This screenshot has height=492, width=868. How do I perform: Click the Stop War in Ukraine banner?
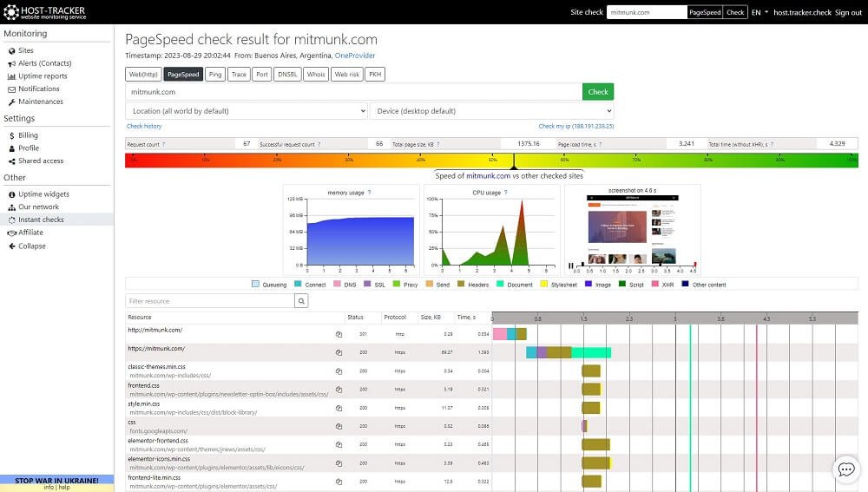tap(56, 481)
